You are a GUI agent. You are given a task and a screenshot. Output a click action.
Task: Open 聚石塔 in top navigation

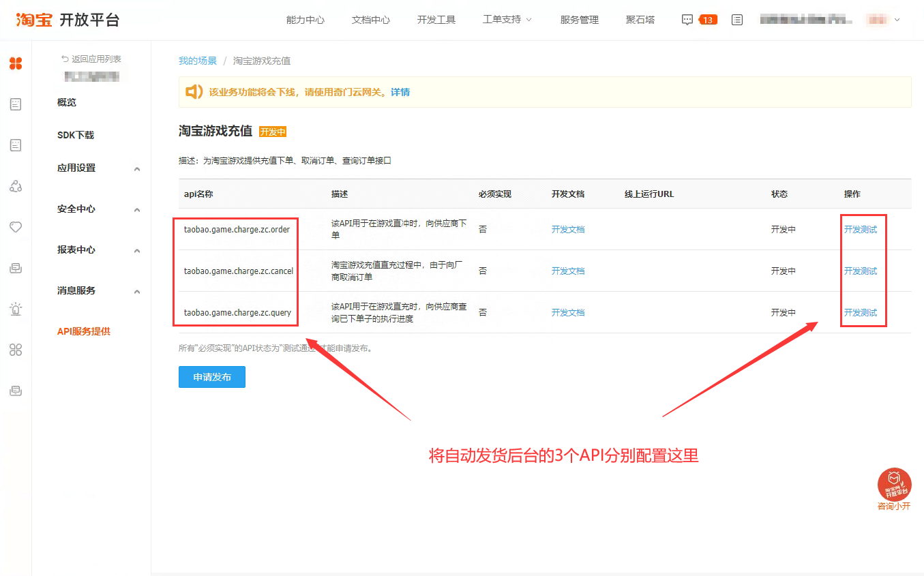point(640,20)
